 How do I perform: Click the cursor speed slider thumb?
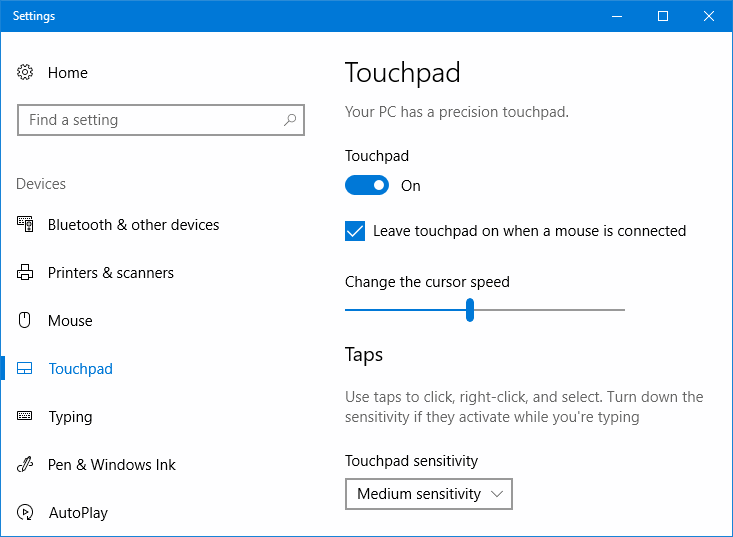coord(469,310)
